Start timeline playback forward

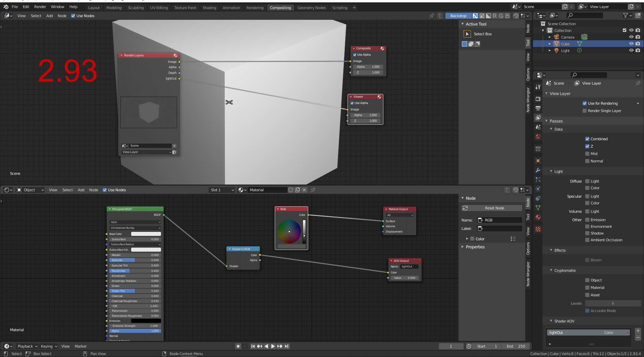pyautogui.click(x=273, y=346)
